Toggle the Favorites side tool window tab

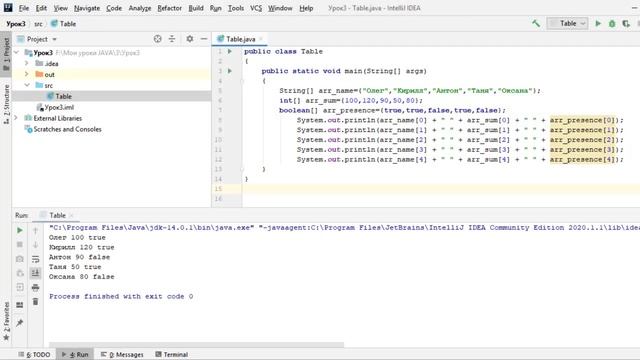[6, 321]
